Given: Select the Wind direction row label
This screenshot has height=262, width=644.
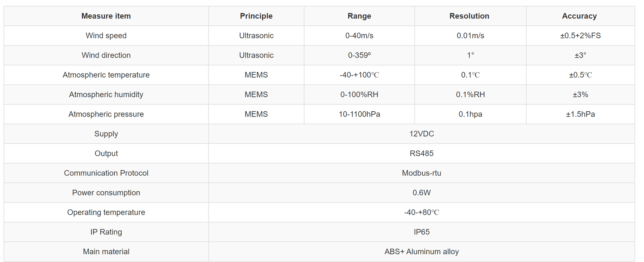Looking at the screenshot, I should pyautogui.click(x=106, y=55).
